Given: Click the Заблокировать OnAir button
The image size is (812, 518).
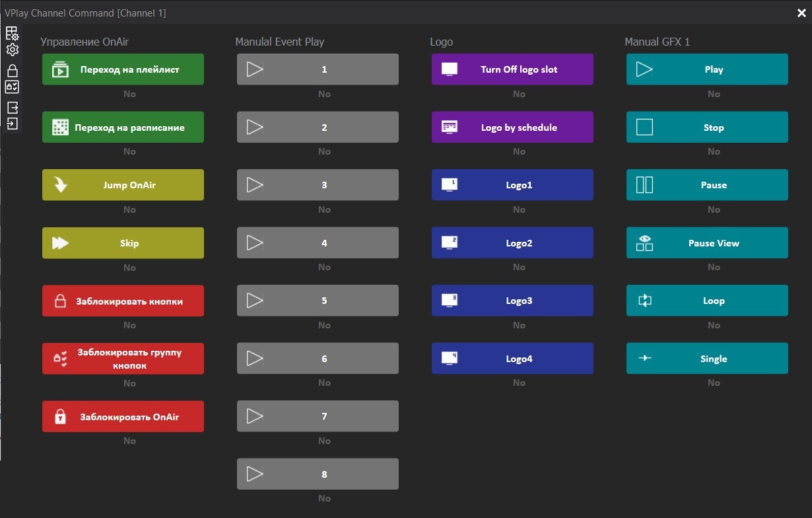Looking at the screenshot, I should [x=123, y=417].
